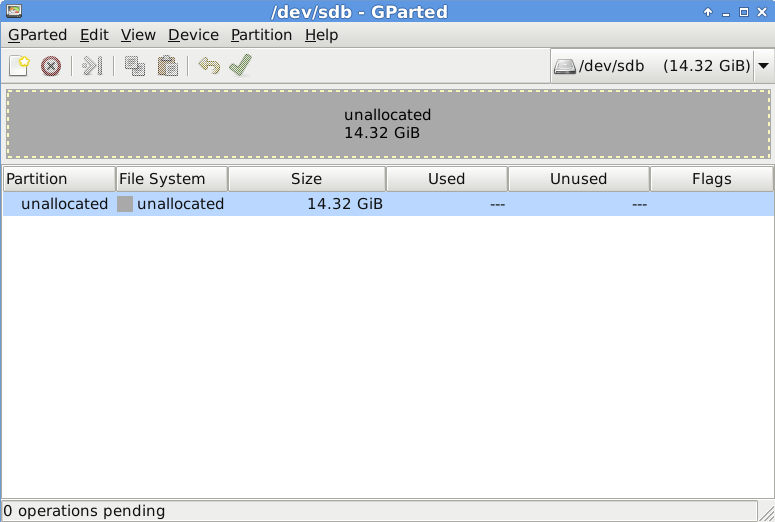This screenshot has width=775, height=522.
Task: Open the Edit menu
Action: [x=94, y=35]
